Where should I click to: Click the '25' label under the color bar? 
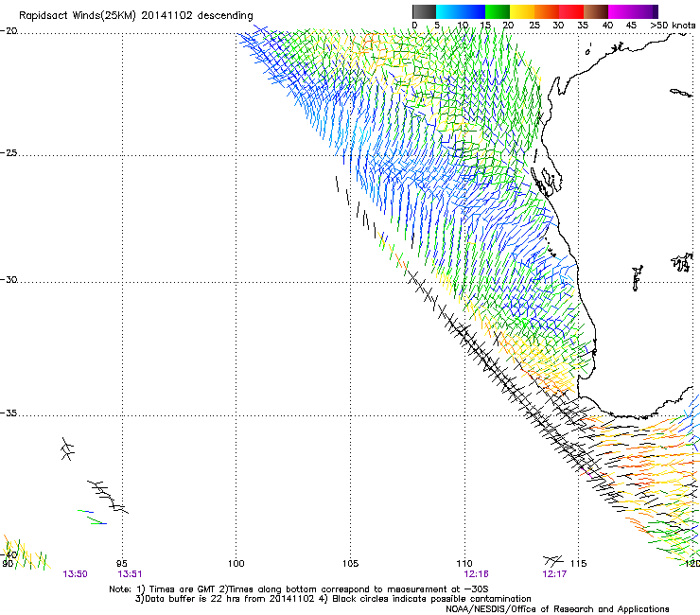(x=534, y=26)
